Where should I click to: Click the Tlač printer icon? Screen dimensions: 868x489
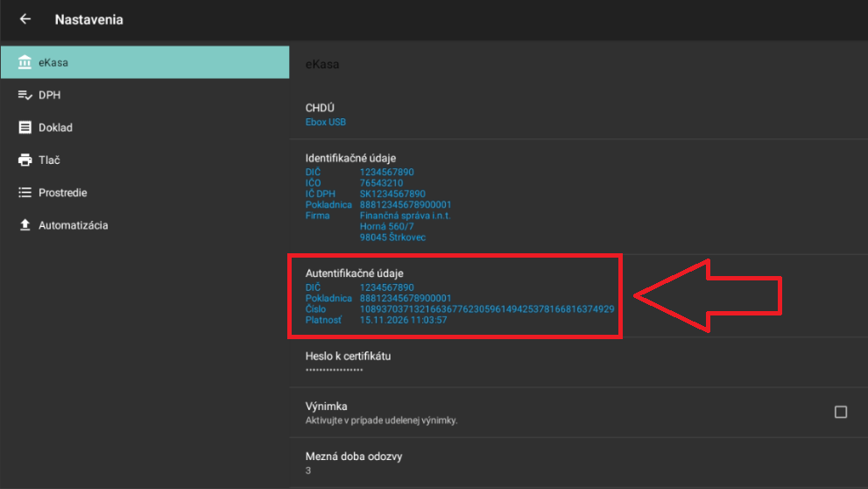[x=25, y=159]
